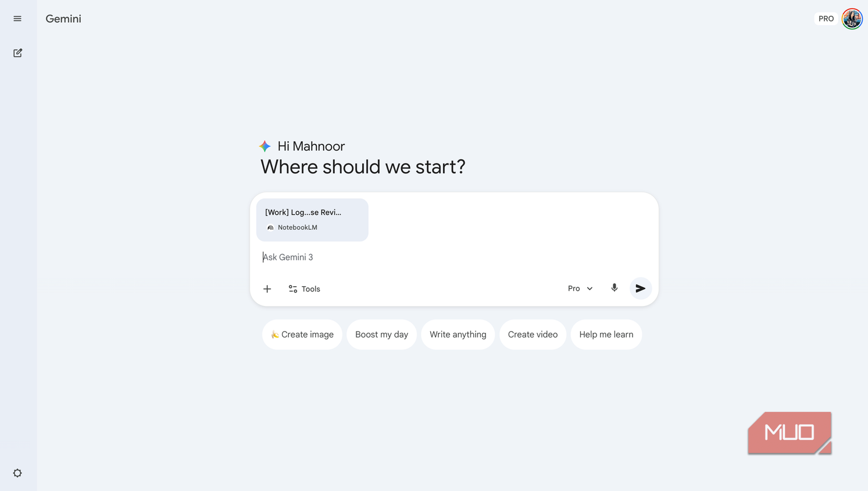Select the Create video suggestion
Image resolution: width=868 pixels, height=491 pixels.
pos(533,335)
